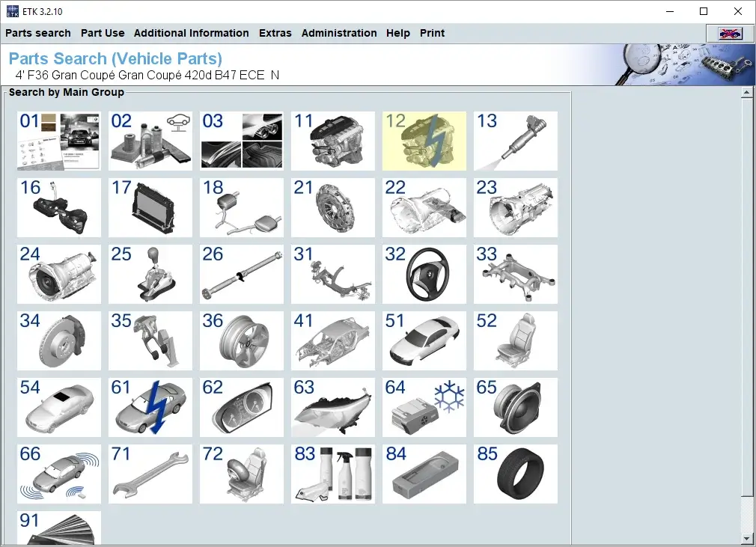Open the Administration menu

(x=339, y=33)
